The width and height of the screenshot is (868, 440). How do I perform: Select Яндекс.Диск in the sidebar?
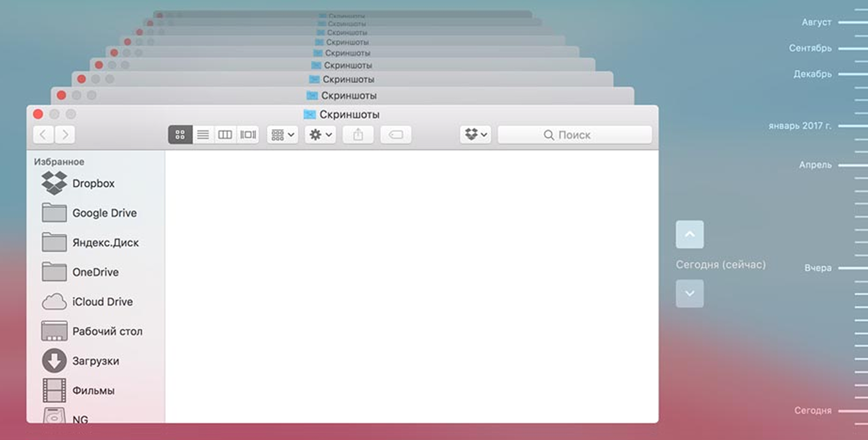(105, 242)
